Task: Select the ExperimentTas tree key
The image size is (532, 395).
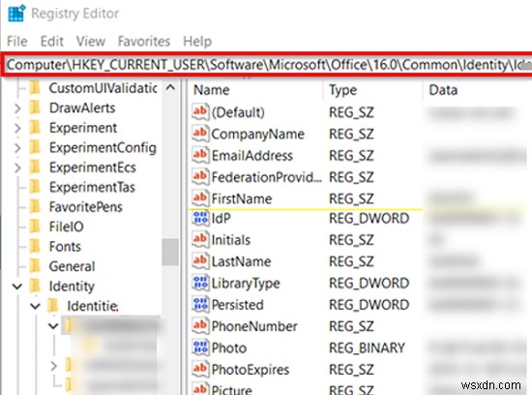Action: 92,187
